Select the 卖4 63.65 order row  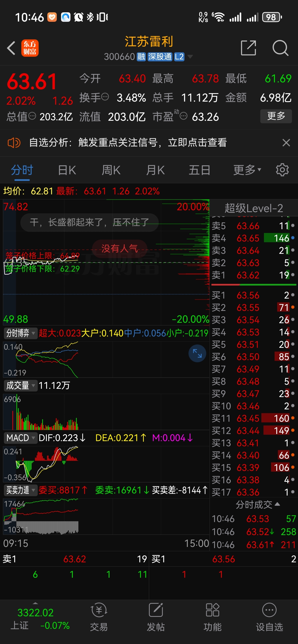click(254, 238)
